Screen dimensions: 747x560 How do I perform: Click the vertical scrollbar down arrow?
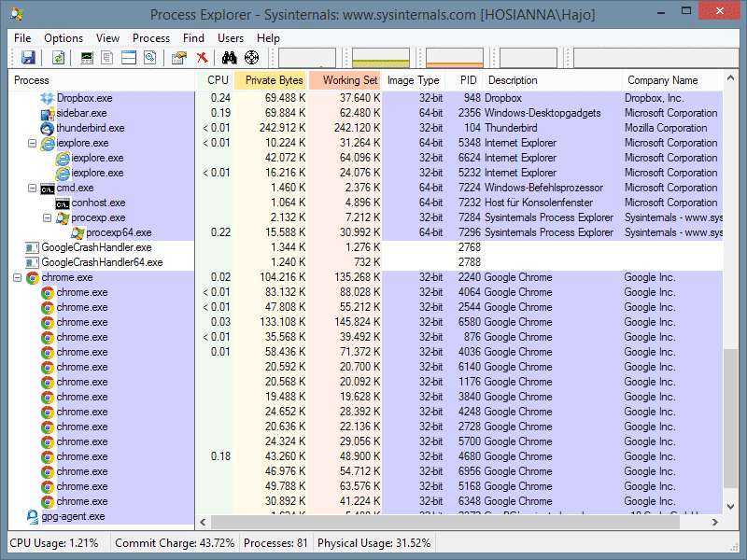point(730,507)
